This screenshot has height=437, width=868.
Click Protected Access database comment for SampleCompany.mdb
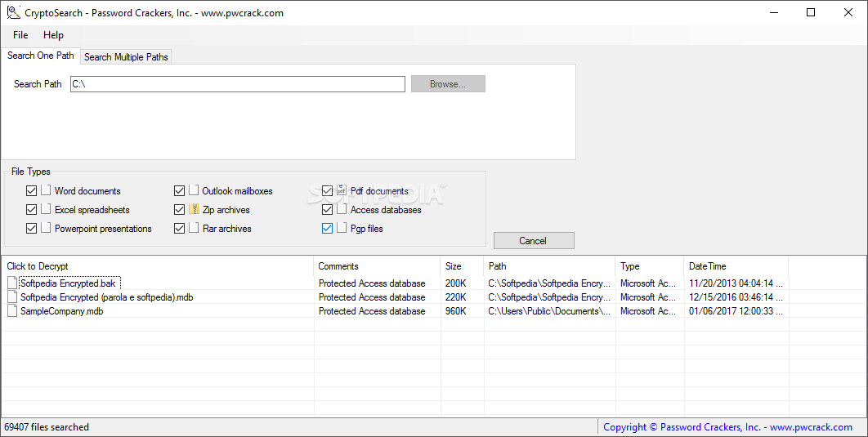pyautogui.click(x=372, y=311)
